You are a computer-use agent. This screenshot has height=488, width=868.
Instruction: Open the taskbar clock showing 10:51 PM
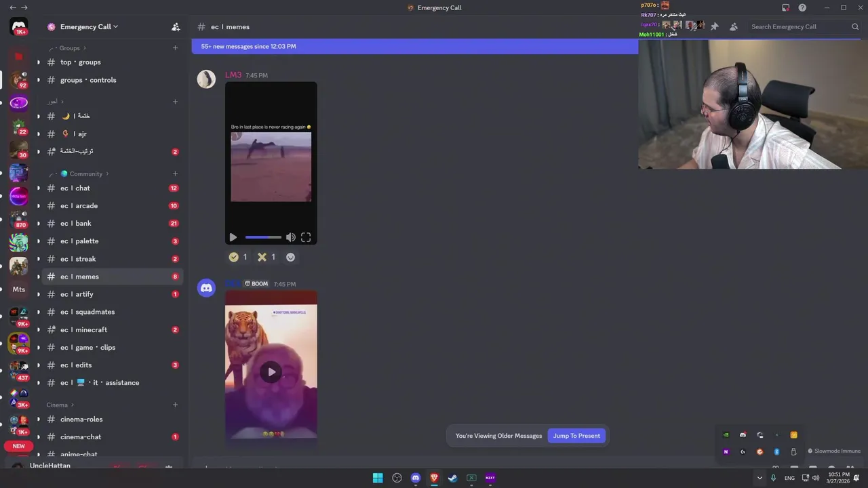838,478
